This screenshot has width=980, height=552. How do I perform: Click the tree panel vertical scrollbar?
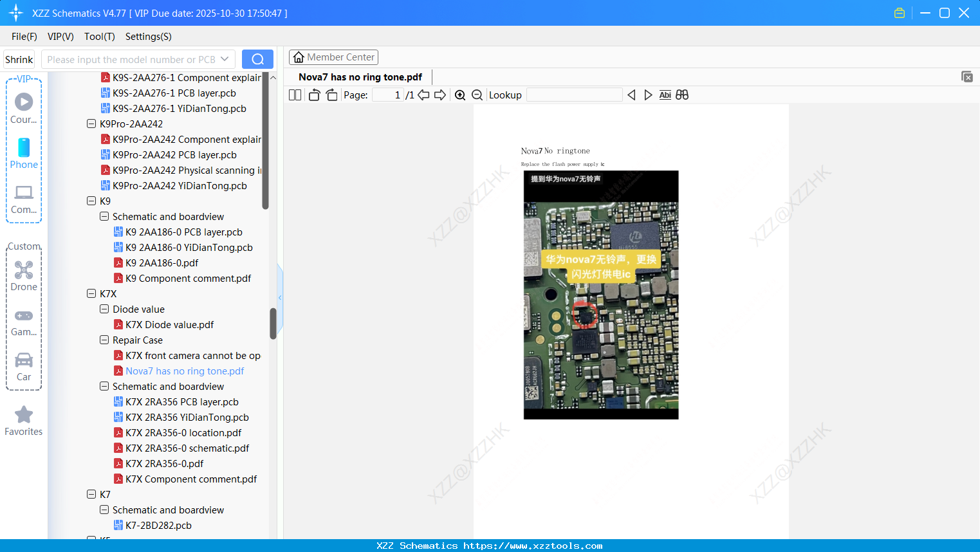click(x=273, y=324)
